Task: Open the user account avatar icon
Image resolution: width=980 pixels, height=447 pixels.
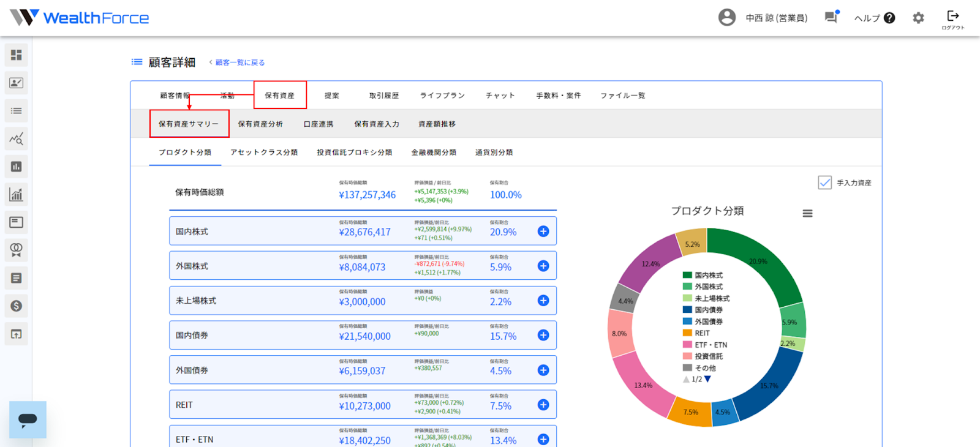Action: click(727, 17)
